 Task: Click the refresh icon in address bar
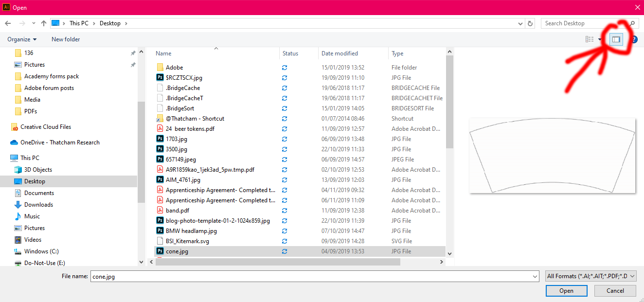click(x=530, y=23)
